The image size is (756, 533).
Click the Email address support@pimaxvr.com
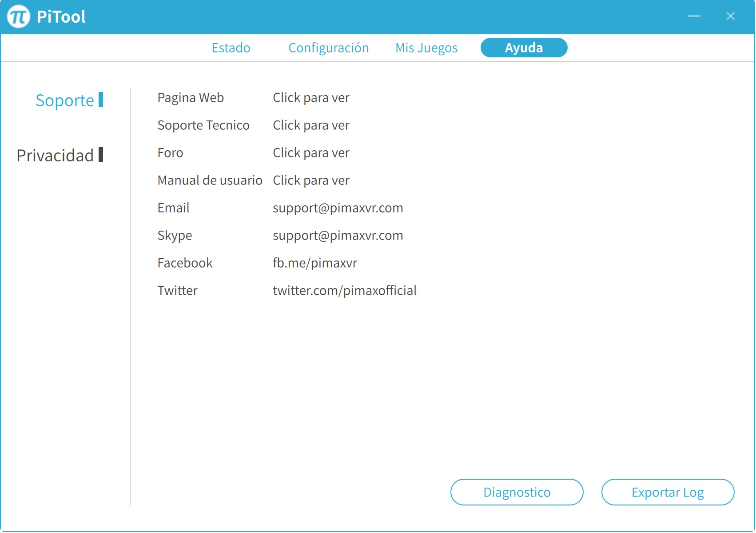pyautogui.click(x=338, y=208)
